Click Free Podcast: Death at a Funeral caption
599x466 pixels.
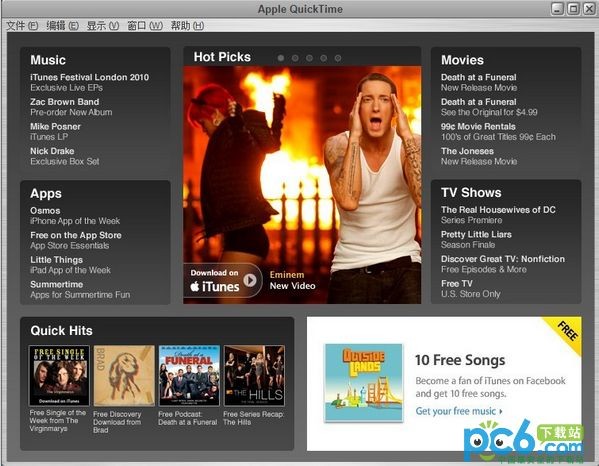[188, 418]
